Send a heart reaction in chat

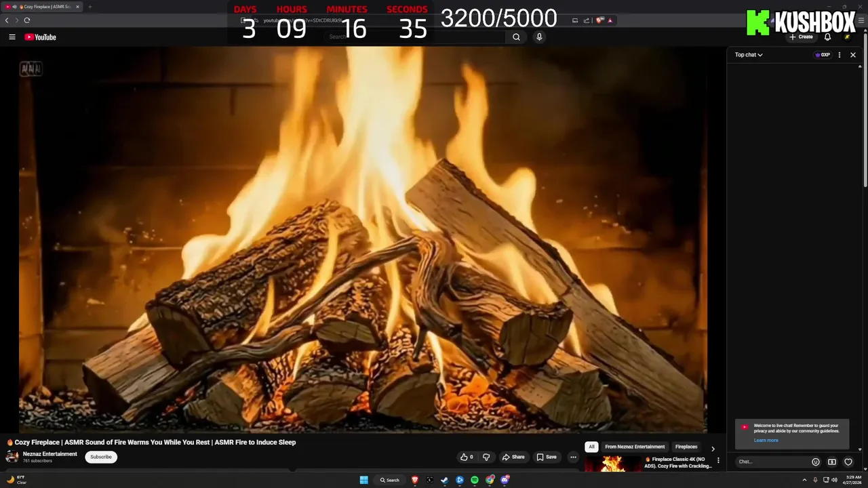pos(848,462)
